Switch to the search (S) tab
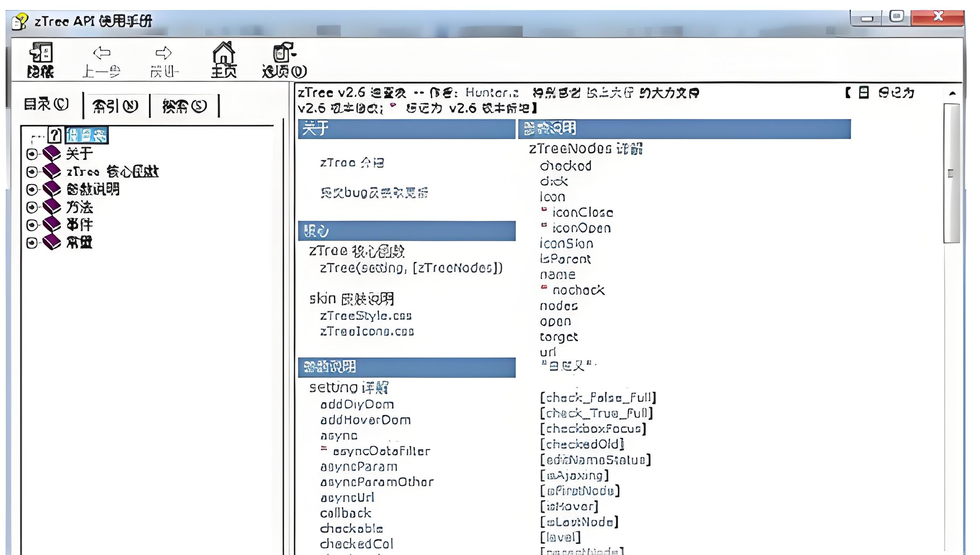 click(x=185, y=106)
